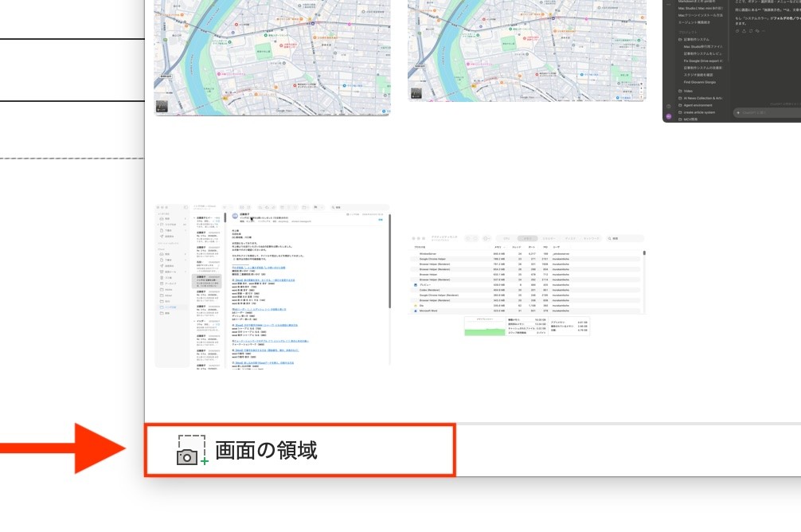
Task: Pick the mail window thumbnail
Action: click(x=272, y=286)
